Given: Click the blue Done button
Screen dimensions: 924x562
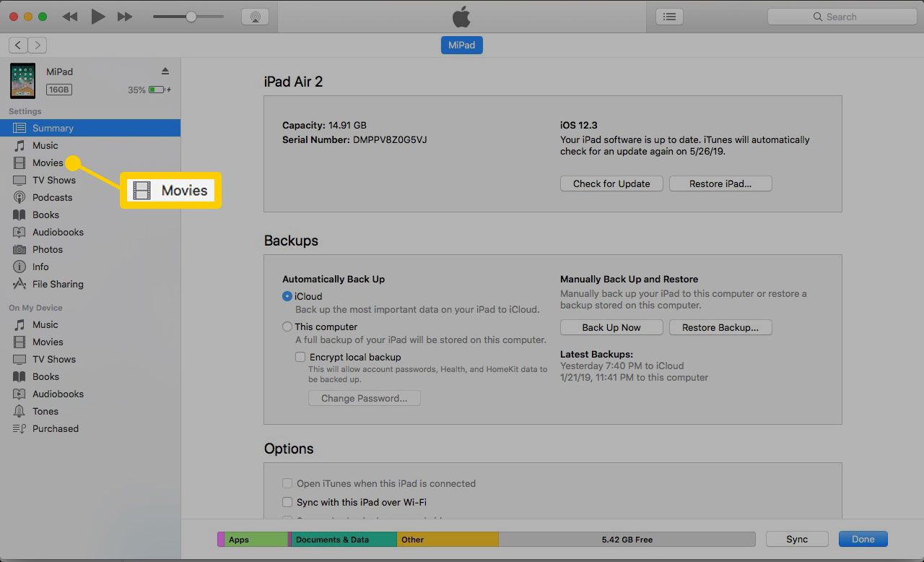Looking at the screenshot, I should coord(863,539).
